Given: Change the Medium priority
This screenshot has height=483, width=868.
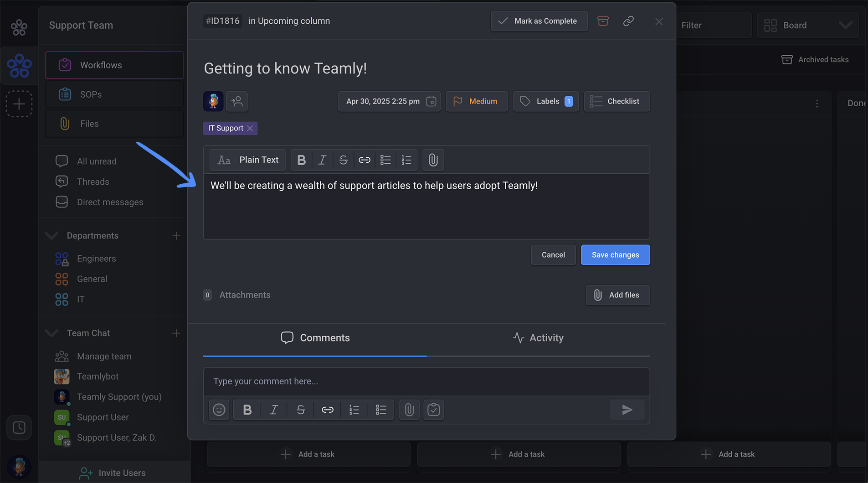Looking at the screenshot, I should coord(477,101).
